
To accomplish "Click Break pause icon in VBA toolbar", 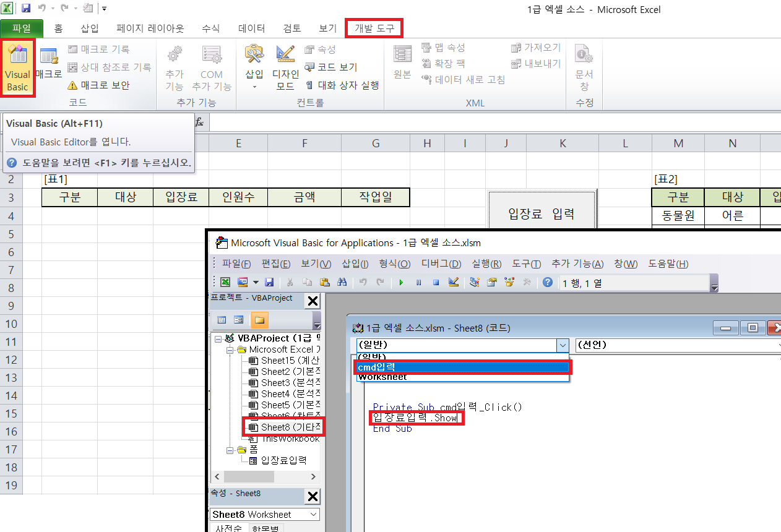I will (418, 282).
